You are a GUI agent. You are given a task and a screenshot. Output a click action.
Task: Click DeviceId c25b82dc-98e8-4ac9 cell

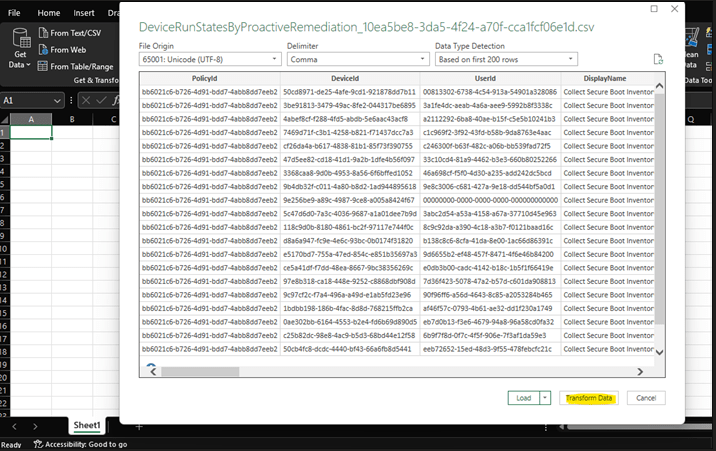[350, 335]
